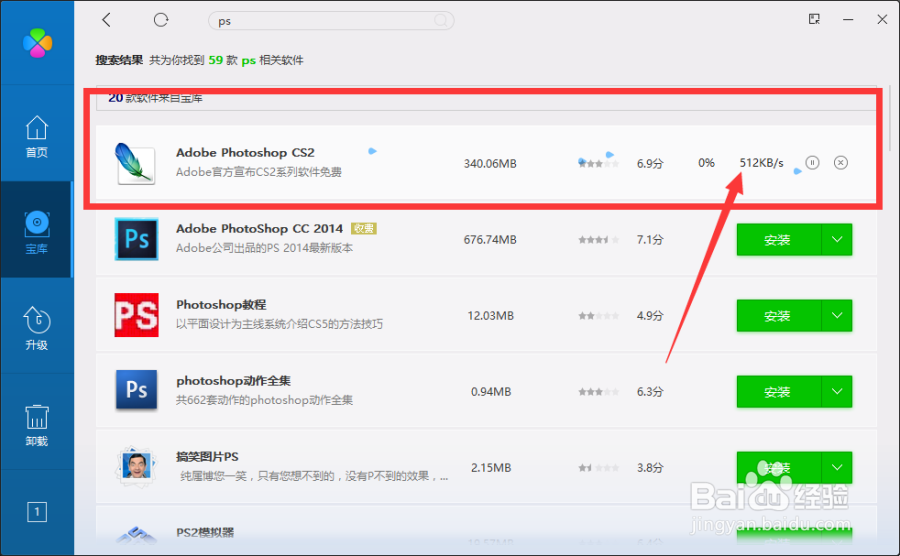Click the photoshop动作全集 icon

137,390
